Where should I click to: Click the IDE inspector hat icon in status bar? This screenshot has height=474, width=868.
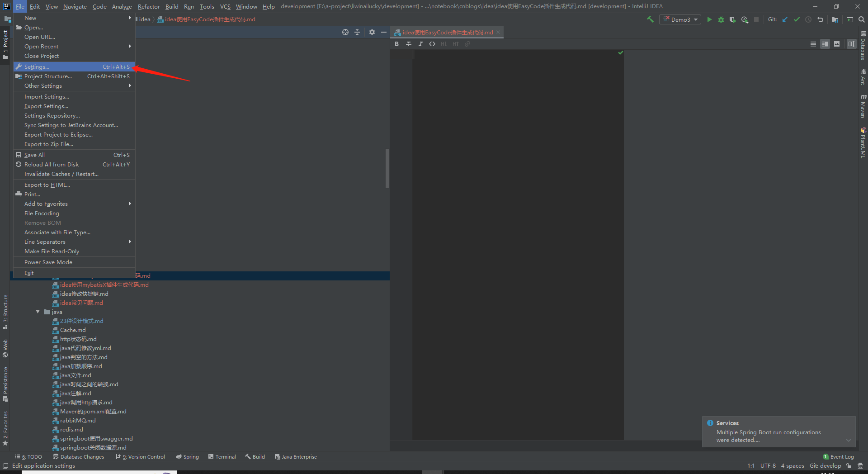(860, 466)
